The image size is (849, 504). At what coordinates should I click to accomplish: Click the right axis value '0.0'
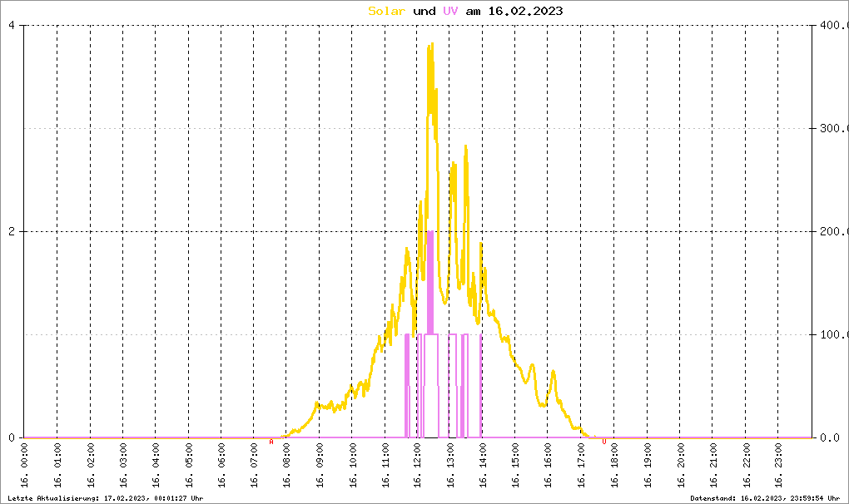(x=836, y=437)
